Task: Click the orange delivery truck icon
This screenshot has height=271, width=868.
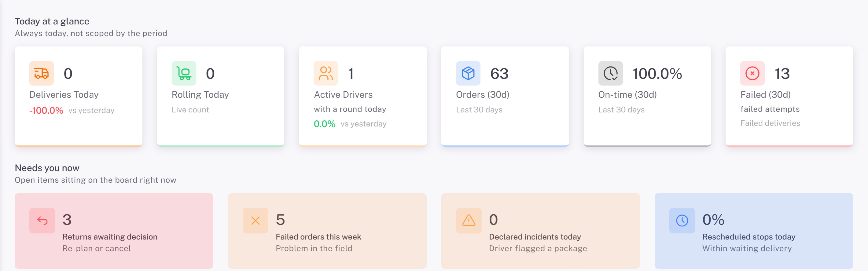Action: (x=42, y=73)
